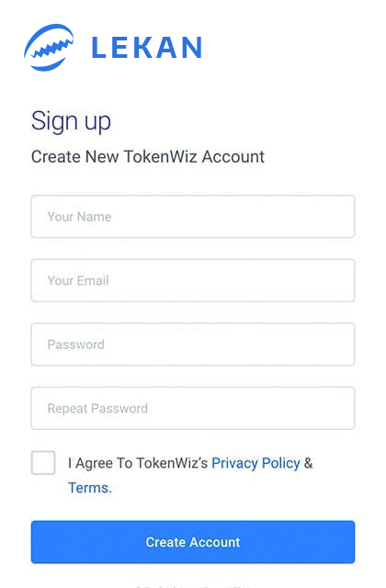Click into the Password field
Screen dimensions: 386x588
coord(193,345)
